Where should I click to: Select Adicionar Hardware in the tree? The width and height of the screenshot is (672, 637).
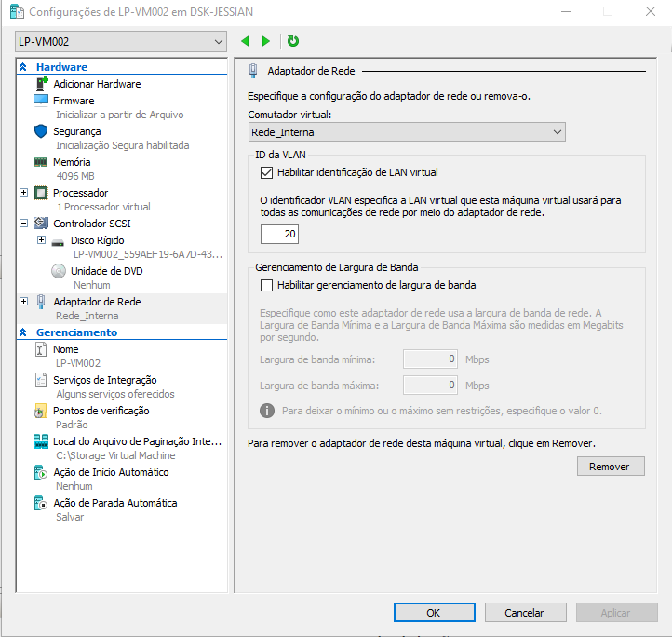[x=98, y=84]
